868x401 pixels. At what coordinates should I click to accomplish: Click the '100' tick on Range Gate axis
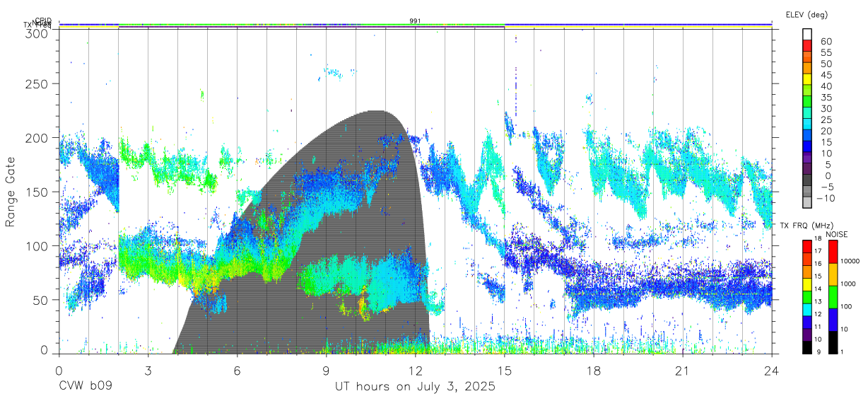(37, 245)
